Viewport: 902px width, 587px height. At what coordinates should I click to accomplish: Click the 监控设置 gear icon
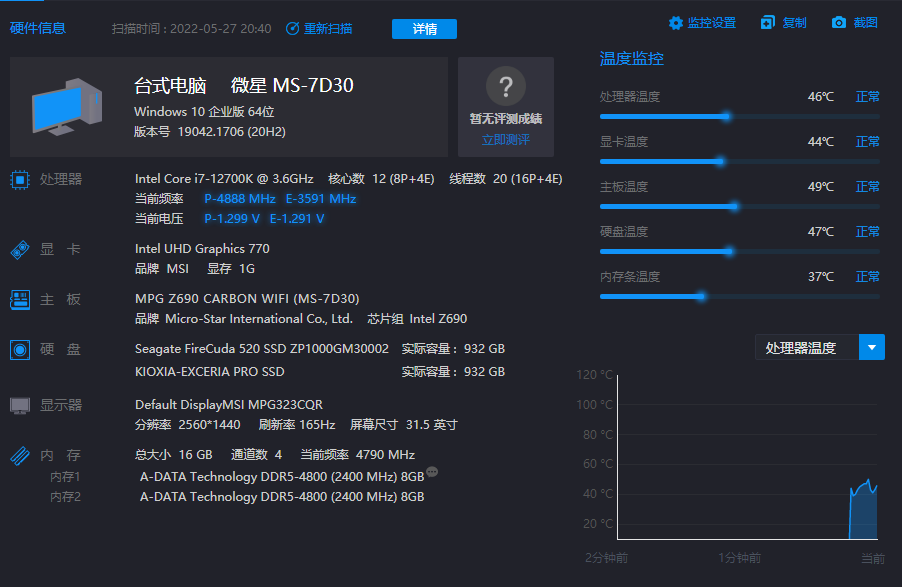[676, 23]
